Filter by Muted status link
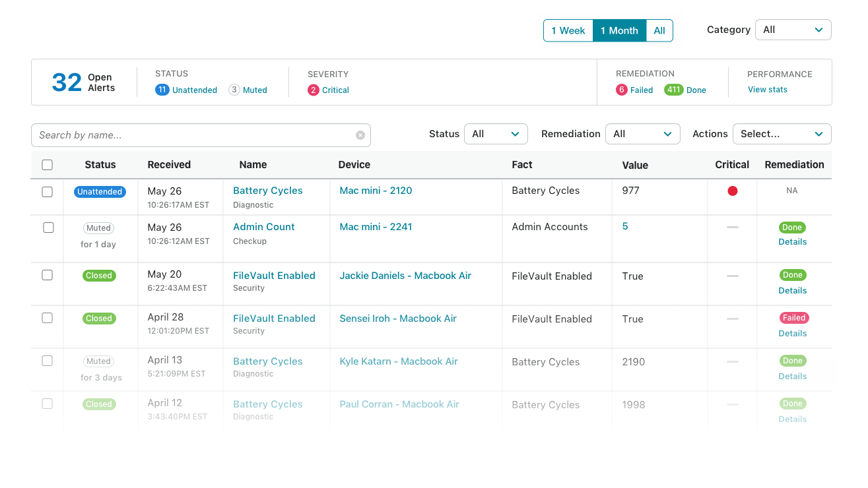 [255, 90]
